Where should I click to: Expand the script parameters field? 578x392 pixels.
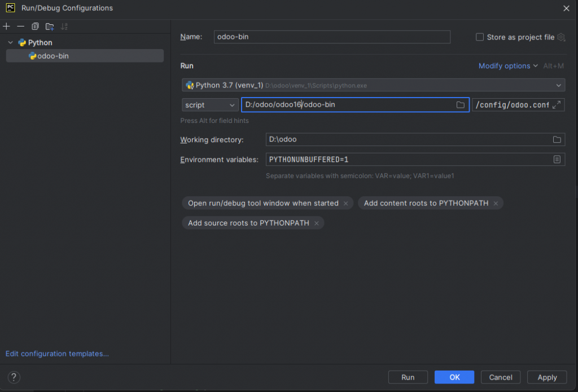pyautogui.click(x=557, y=105)
